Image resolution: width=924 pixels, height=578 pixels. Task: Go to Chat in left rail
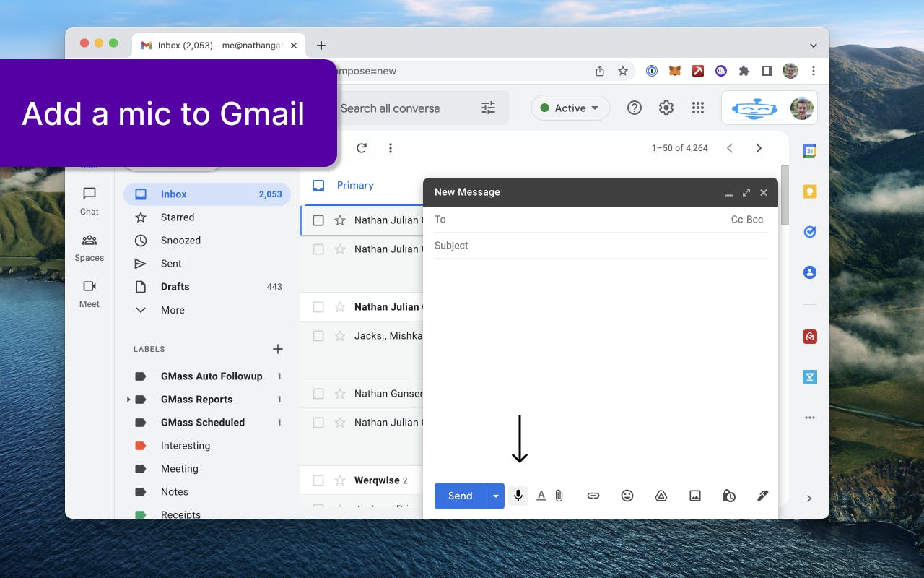pos(90,201)
